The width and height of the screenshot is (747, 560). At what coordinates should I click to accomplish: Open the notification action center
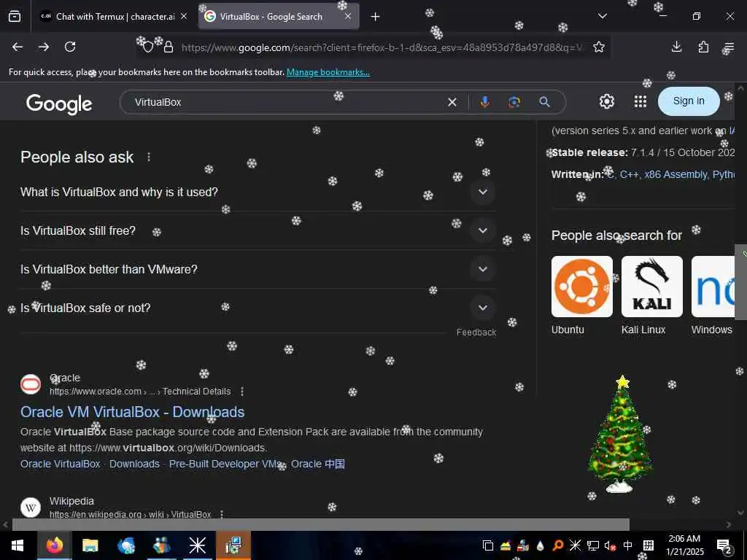(x=724, y=545)
